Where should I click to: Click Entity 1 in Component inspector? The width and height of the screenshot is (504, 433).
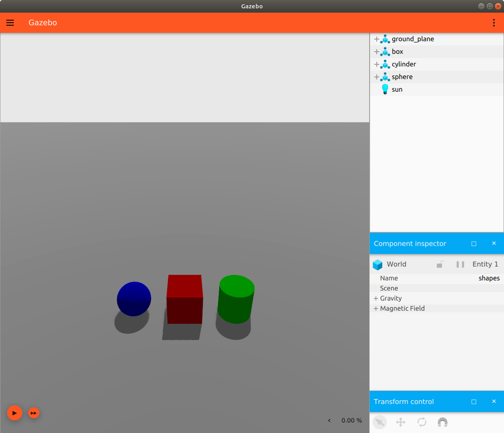point(485,264)
